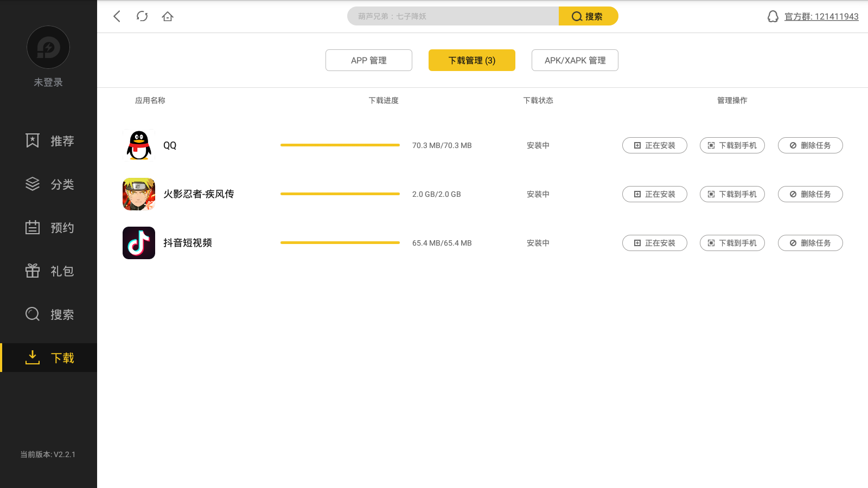Click 正在安装 button for 抖音短视频
Viewport: 868px width, 488px height.
(x=655, y=243)
